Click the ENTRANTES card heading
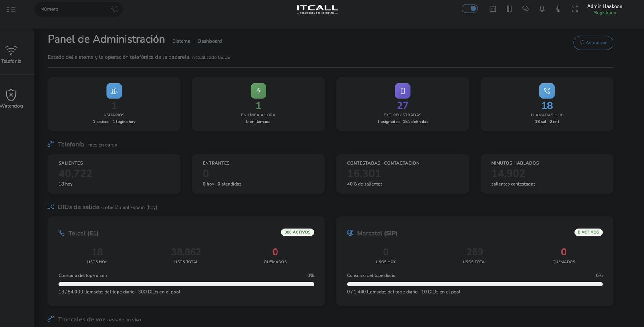This screenshot has width=644, height=327. click(x=216, y=163)
